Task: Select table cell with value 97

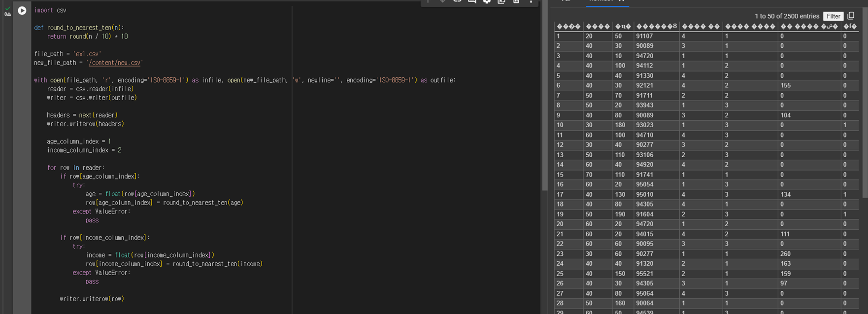Action: tap(809, 283)
